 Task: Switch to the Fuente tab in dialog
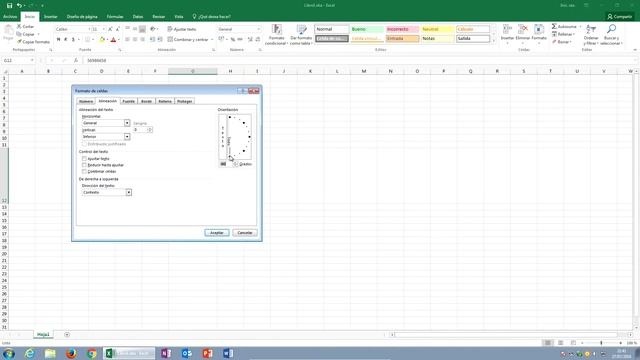click(129, 101)
